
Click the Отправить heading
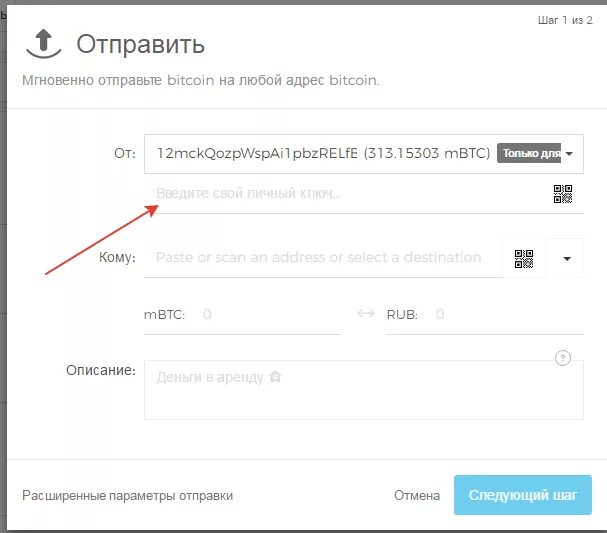pos(140,44)
